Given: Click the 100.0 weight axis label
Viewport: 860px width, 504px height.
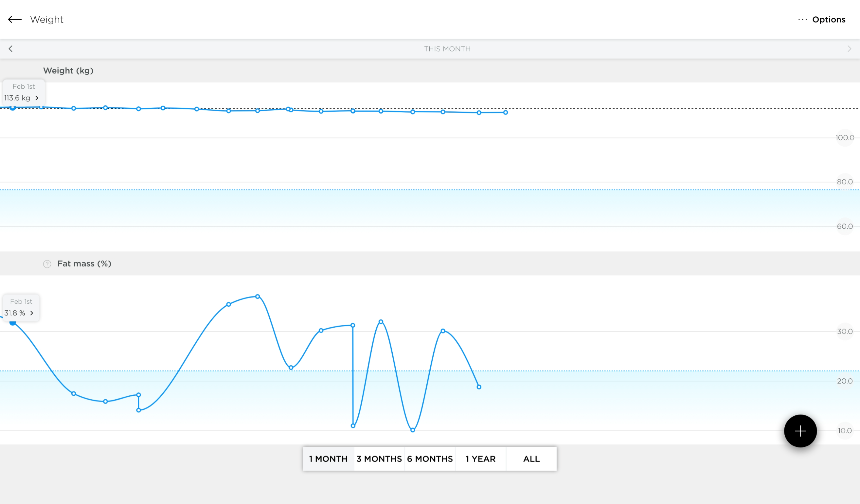Looking at the screenshot, I should (x=845, y=138).
